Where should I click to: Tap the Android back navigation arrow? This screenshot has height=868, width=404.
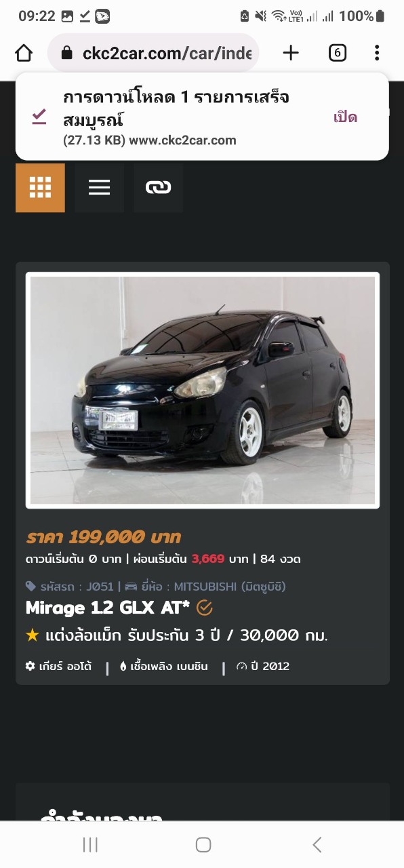(x=317, y=844)
